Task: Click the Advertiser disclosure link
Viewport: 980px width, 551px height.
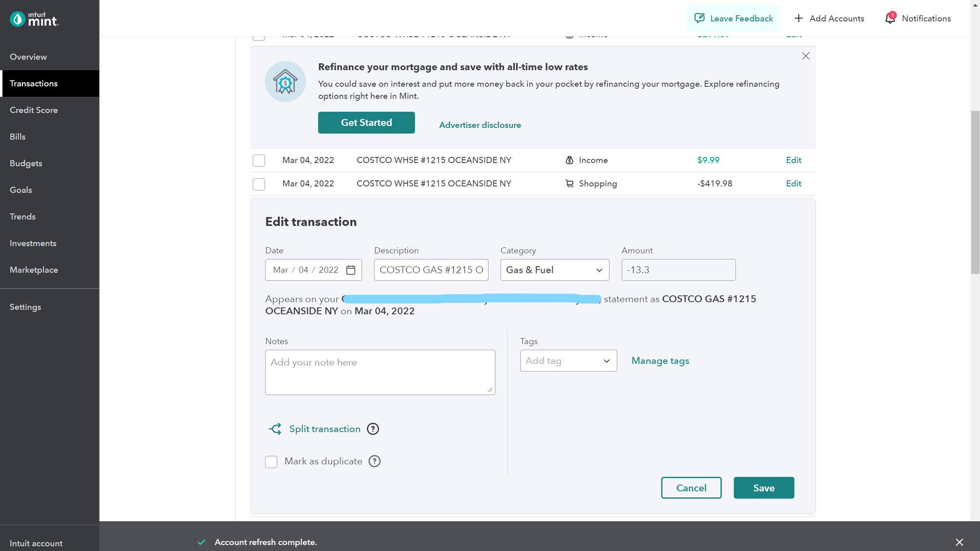Action: pyautogui.click(x=480, y=125)
